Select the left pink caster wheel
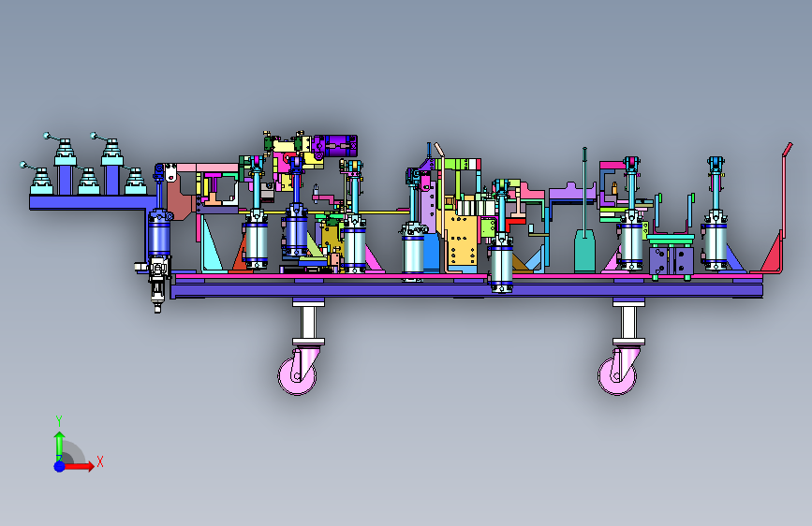The image size is (812, 526). point(297,375)
